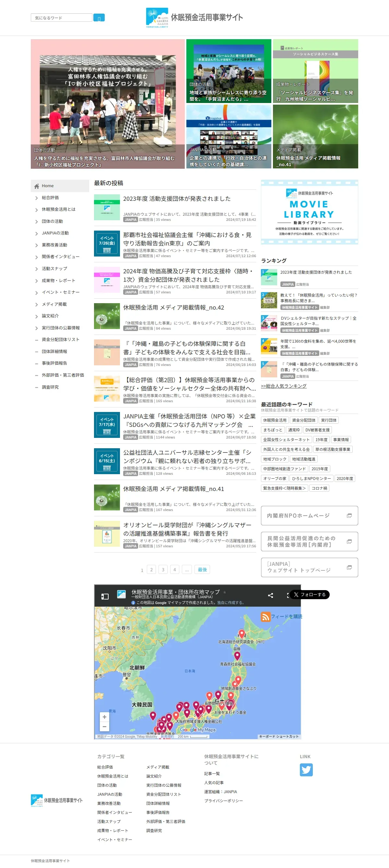Expand 成果物・レポート sidebar item
The image size is (389, 868).
(x=36, y=281)
